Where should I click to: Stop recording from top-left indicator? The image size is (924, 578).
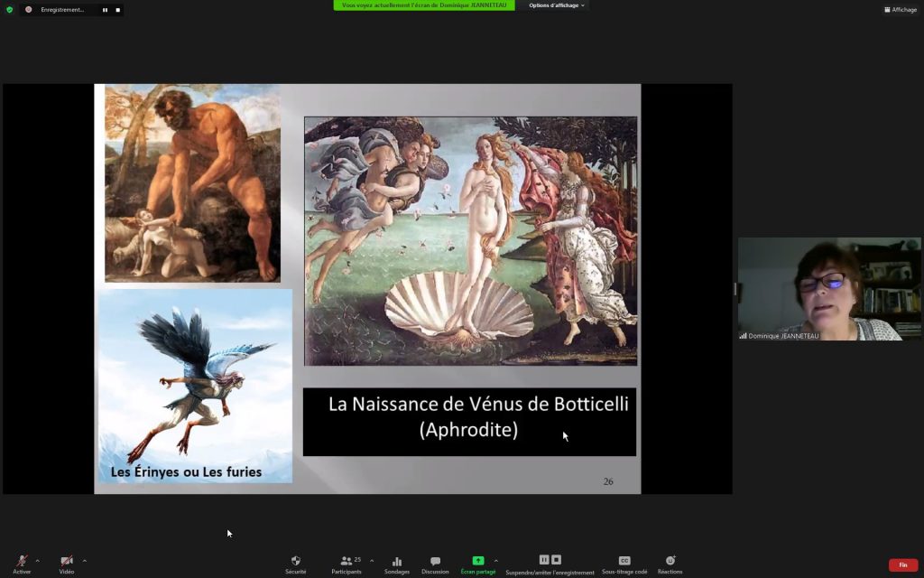pyautogui.click(x=118, y=10)
